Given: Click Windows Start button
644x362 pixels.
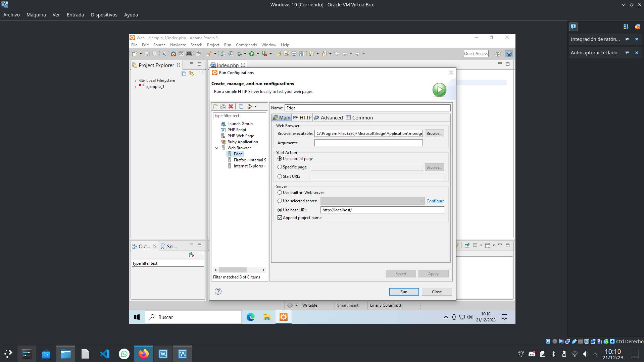Looking at the screenshot, I should (x=137, y=317).
